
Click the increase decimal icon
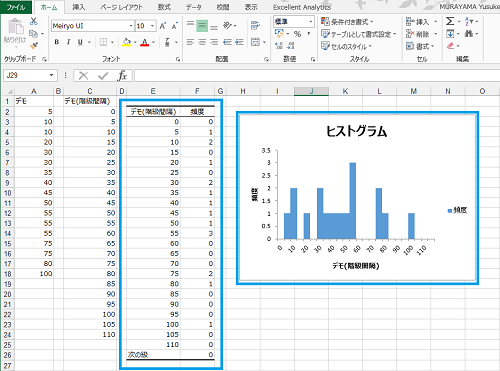coord(279,46)
